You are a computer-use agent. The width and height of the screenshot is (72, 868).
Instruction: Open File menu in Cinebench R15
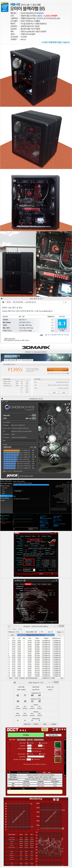click(x=3, y=401)
